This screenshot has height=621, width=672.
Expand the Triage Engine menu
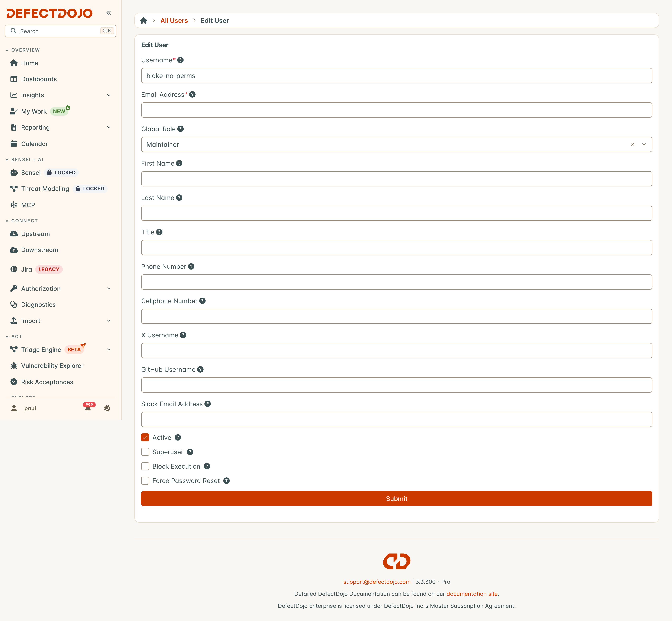click(109, 349)
